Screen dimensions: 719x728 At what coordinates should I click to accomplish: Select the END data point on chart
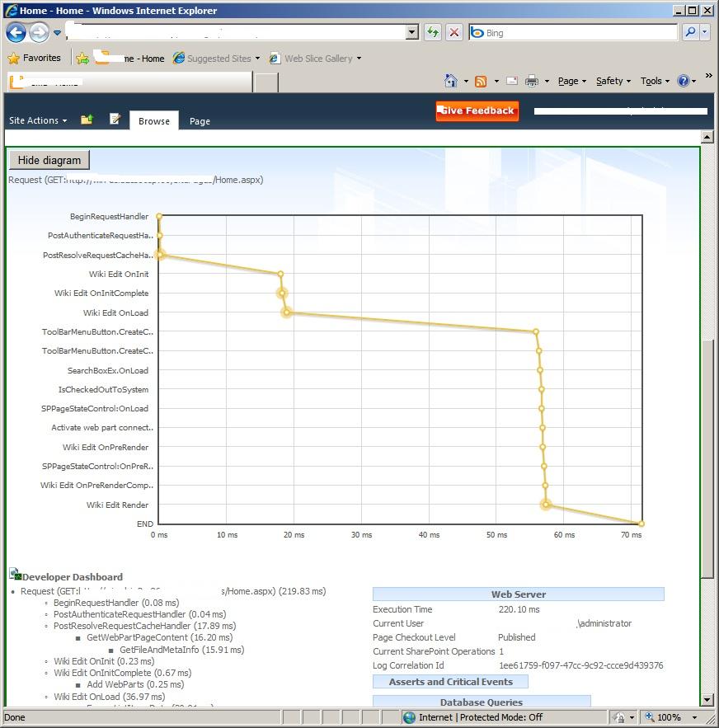[x=641, y=524]
